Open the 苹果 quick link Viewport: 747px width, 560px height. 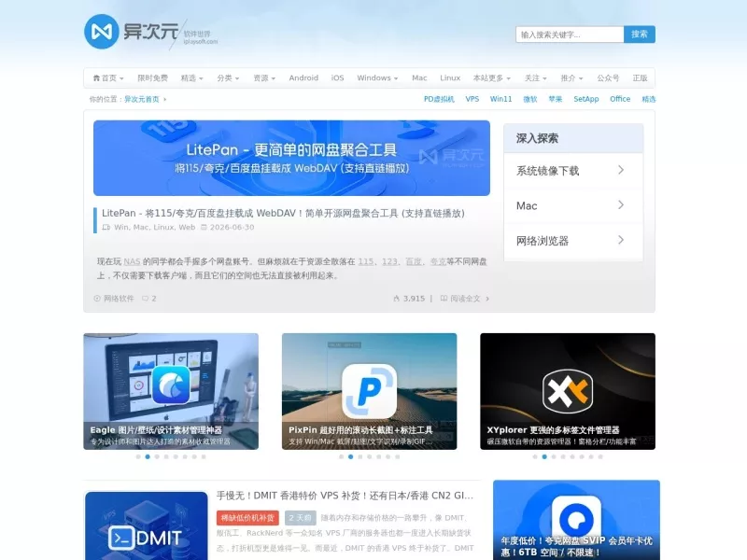pyautogui.click(x=555, y=99)
